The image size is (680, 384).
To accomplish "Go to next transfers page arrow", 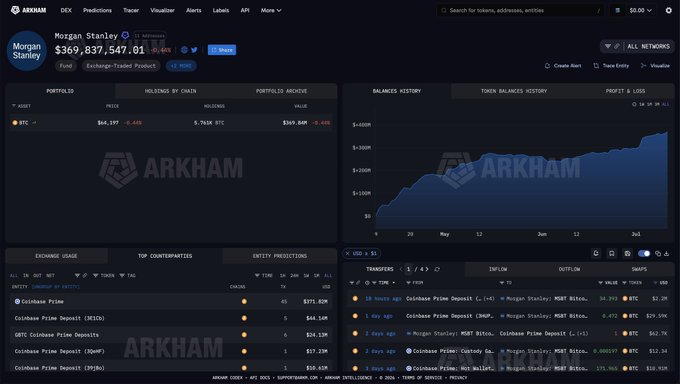I will [427, 269].
